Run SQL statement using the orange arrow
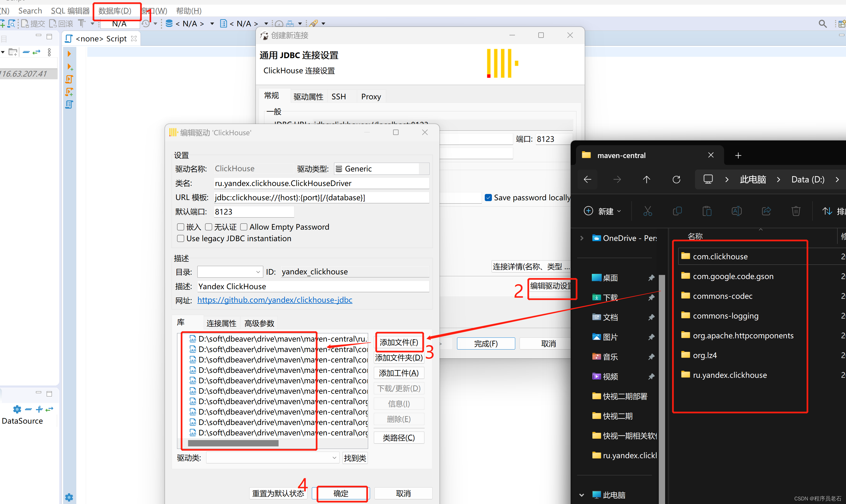Viewport: 846px width, 504px height. coord(69,54)
